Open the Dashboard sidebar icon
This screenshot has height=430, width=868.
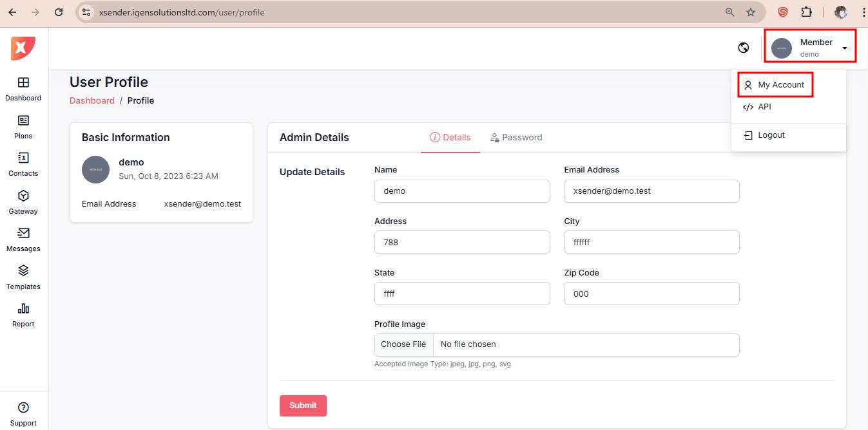tap(23, 83)
